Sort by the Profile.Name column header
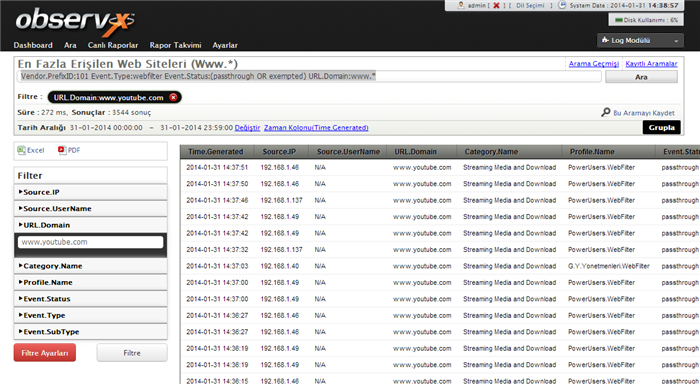The height and width of the screenshot is (384, 700). 608,152
